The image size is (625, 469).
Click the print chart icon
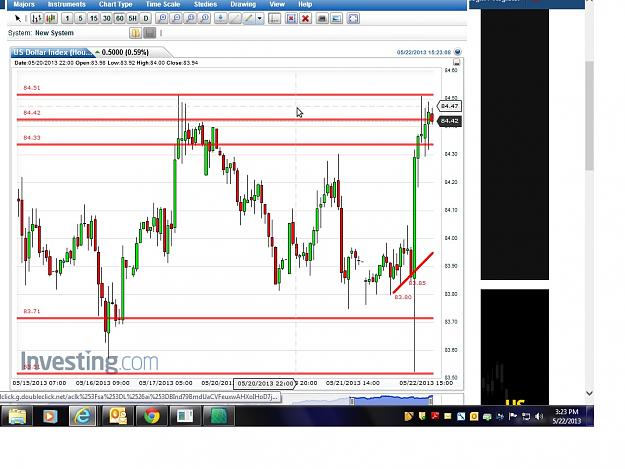(x=322, y=18)
